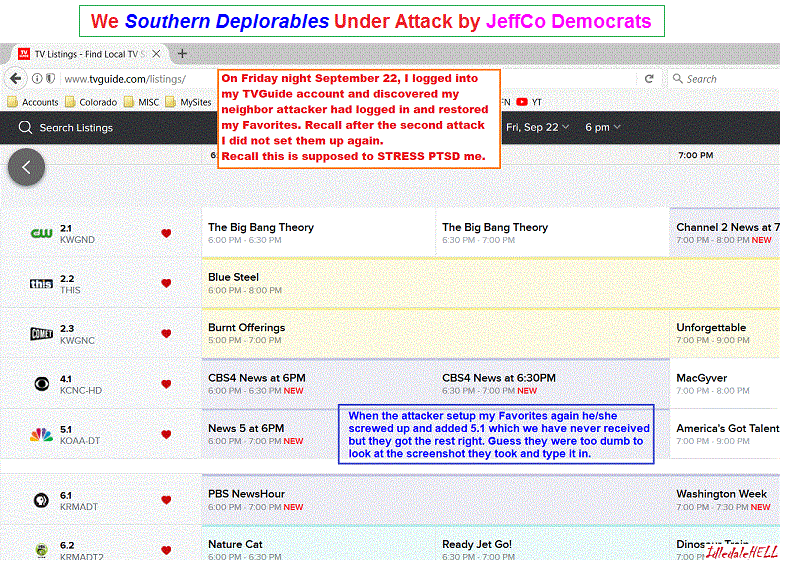Image resolution: width=800 pixels, height=571 pixels.
Task: Open America's Got Talent listing
Action: [724, 434]
